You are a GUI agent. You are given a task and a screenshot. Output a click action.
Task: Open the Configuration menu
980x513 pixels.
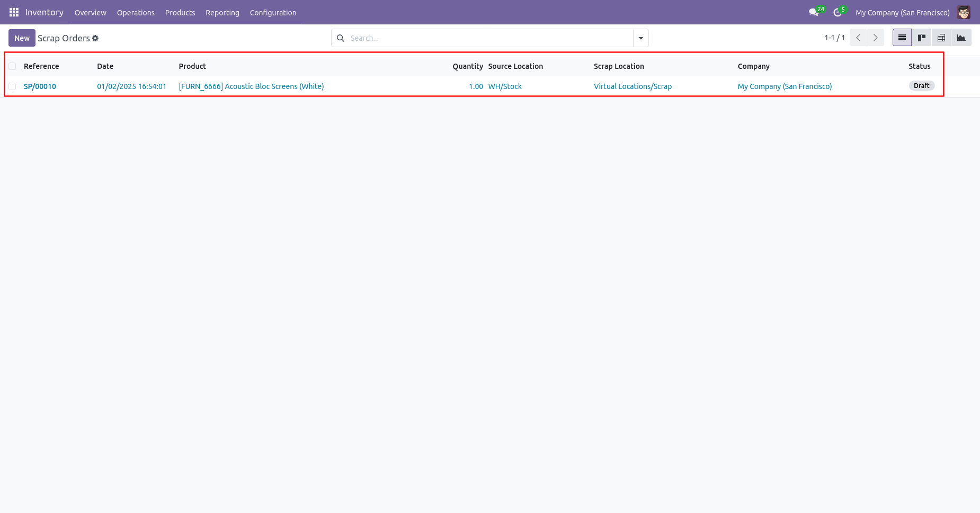pos(273,13)
